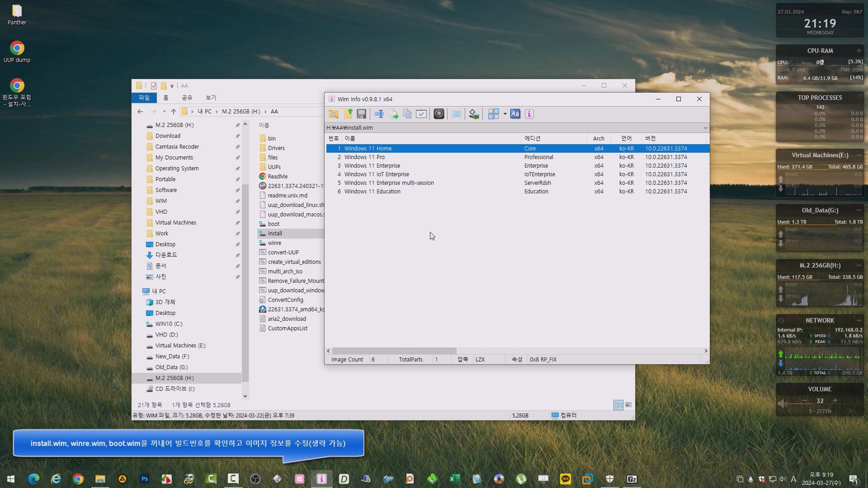
Task: Sort by the 에디션 column header
Action: click(554, 139)
